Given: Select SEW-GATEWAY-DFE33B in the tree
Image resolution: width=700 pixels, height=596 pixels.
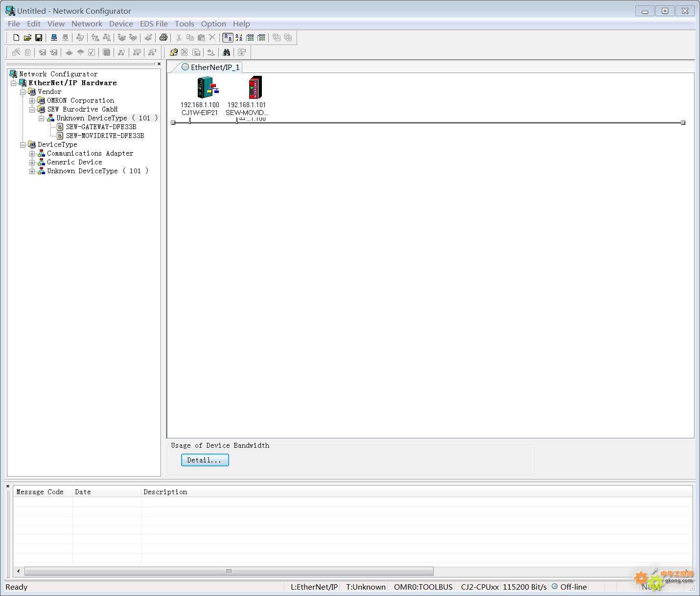Looking at the screenshot, I should coord(101,127).
